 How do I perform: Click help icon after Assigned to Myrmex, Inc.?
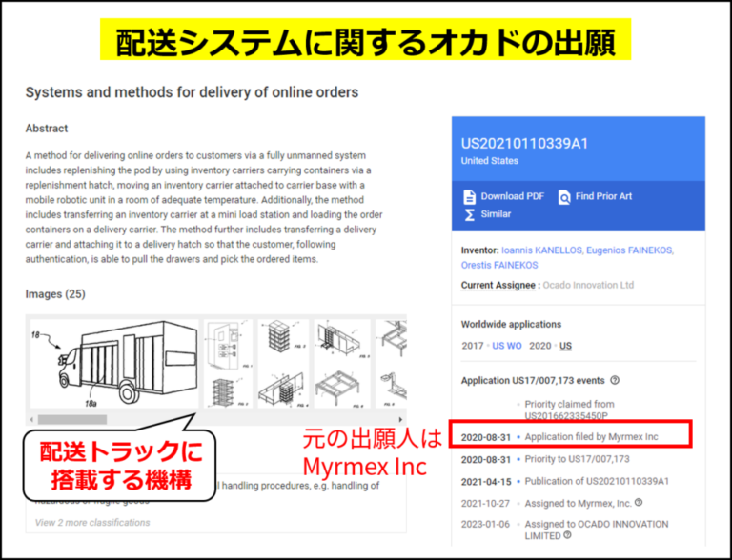pos(639,503)
